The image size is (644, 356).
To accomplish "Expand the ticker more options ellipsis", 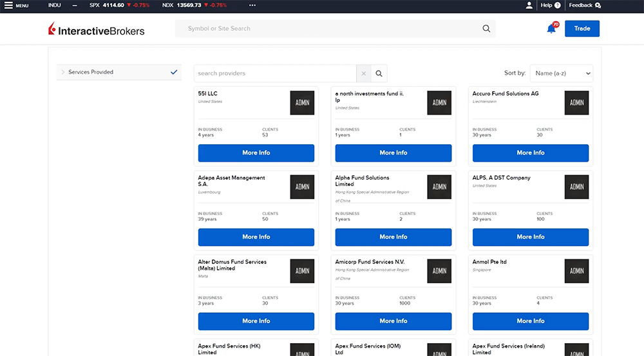I will pyautogui.click(x=252, y=5).
